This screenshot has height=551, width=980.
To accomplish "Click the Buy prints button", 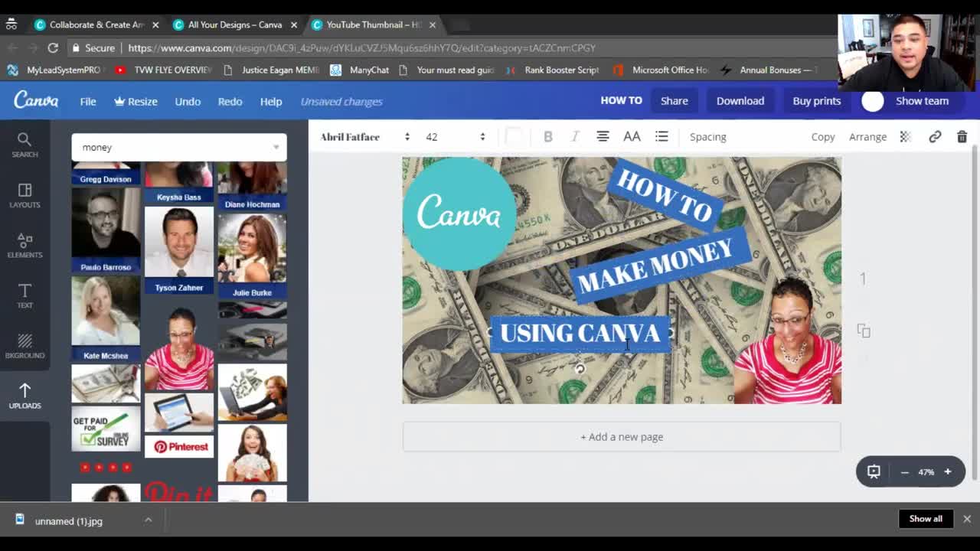I will 817,100.
